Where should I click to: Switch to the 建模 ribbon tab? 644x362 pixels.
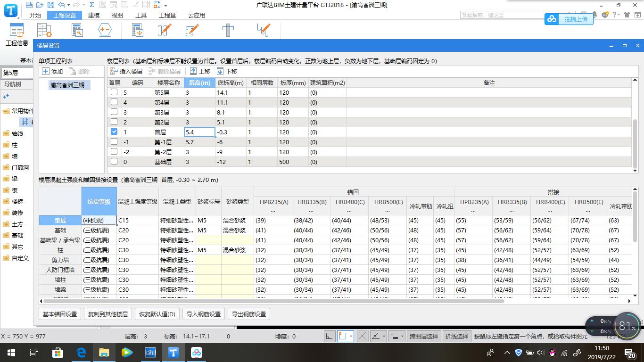coord(94,15)
